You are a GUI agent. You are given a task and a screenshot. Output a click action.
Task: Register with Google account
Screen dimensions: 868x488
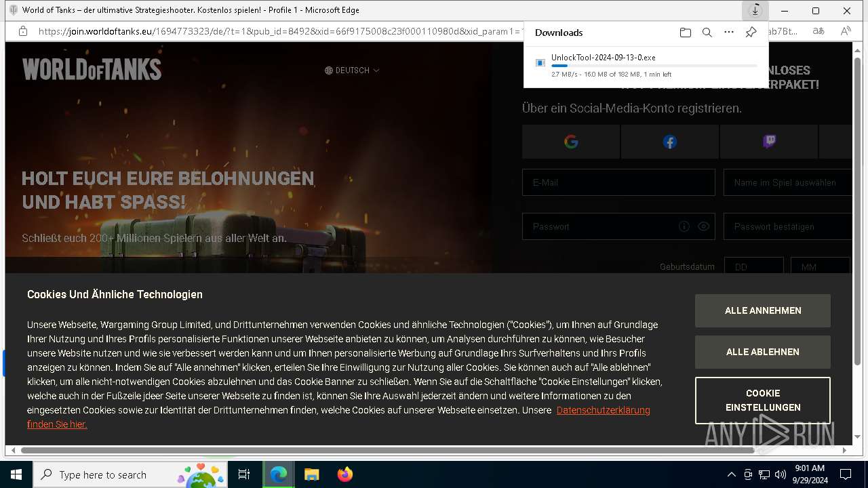pyautogui.click(x=571, y=142)
